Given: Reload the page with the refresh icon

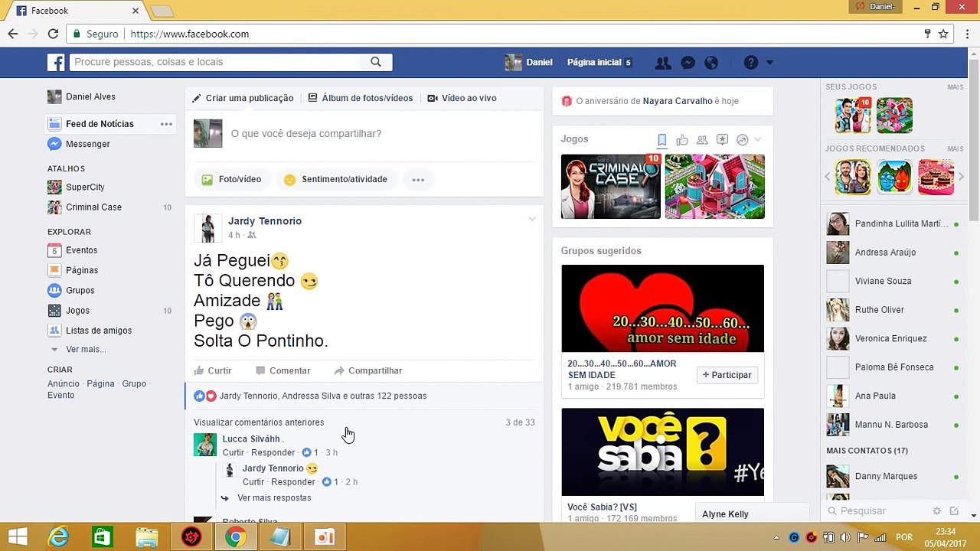Looking at the screenshot, I should pyautogui.click(x=53, y=34).
